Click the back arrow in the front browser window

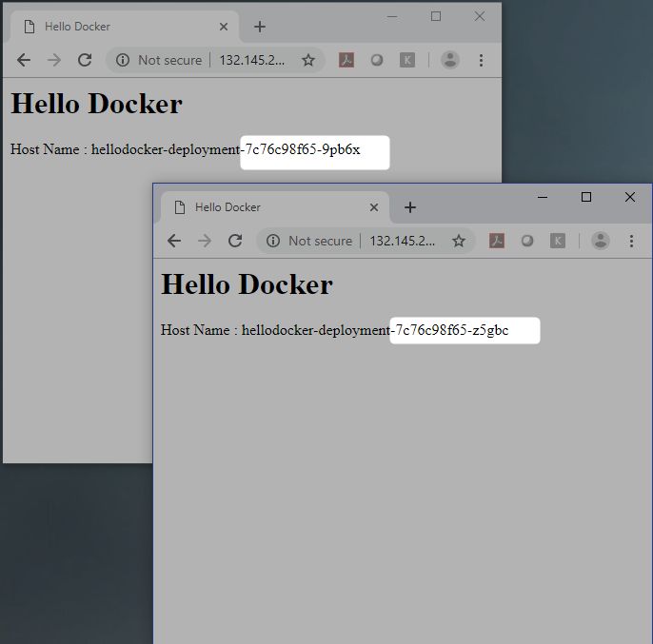coord(174,241)
